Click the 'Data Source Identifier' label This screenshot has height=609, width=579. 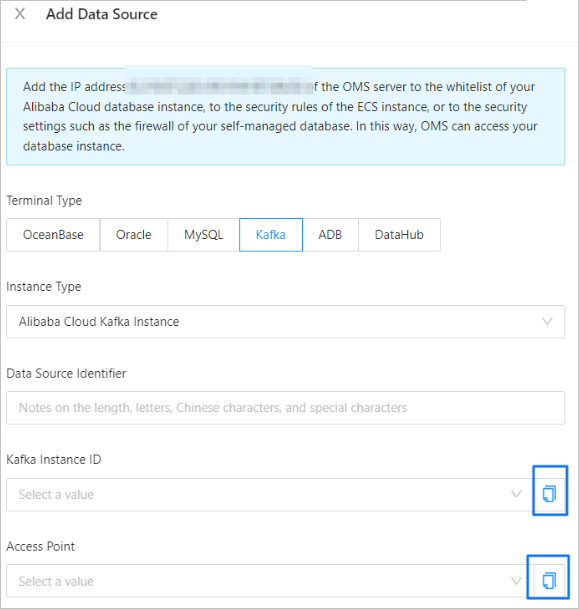pos(66,374)
